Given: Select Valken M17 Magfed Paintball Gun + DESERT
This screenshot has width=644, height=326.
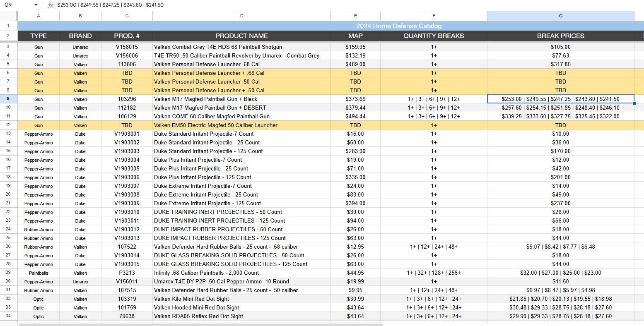Looking at the screenshot, I should click(241, 108).
